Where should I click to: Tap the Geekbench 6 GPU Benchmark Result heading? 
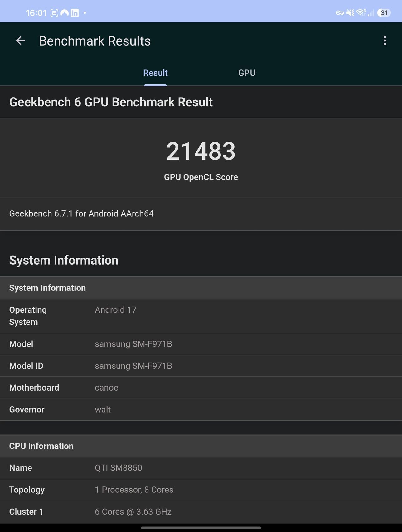pyautogui.click(x=111, y=102)
